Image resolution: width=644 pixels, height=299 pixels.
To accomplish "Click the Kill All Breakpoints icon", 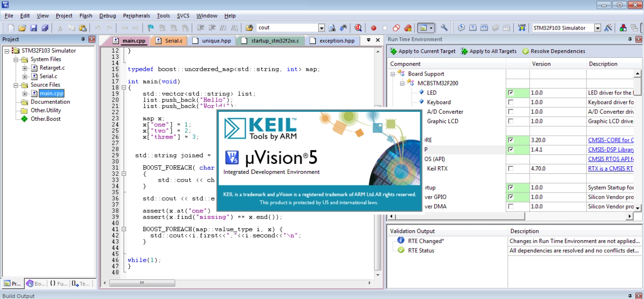I will click(x=408, y=28).
